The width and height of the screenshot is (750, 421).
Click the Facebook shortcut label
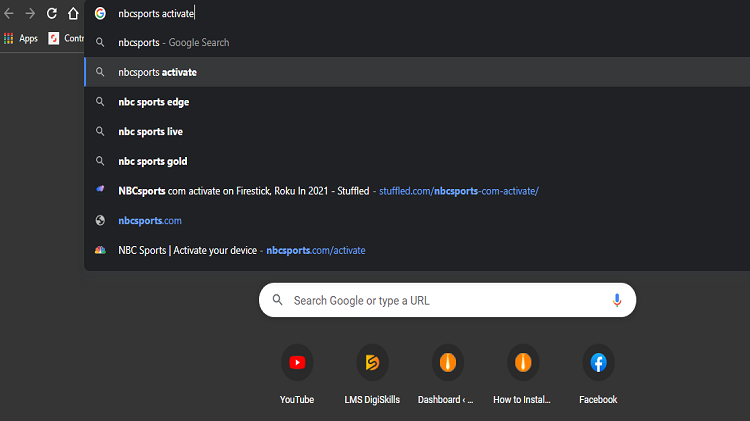[598, 399]
